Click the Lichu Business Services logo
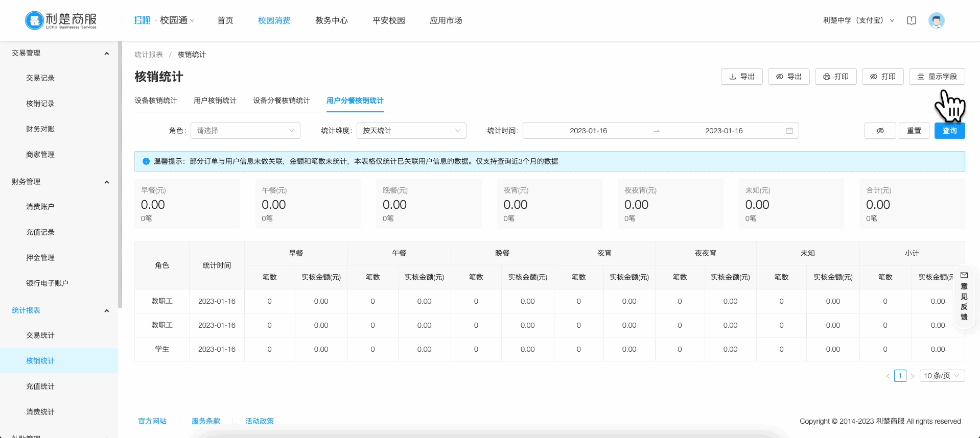Viewport: 980px width, 438px height. click(61, 20)
